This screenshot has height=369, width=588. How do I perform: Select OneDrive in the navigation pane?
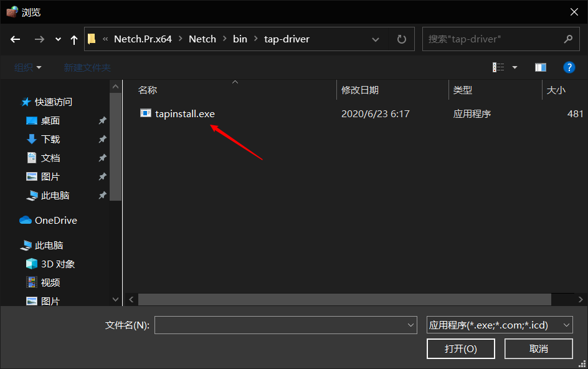[55, 220]
